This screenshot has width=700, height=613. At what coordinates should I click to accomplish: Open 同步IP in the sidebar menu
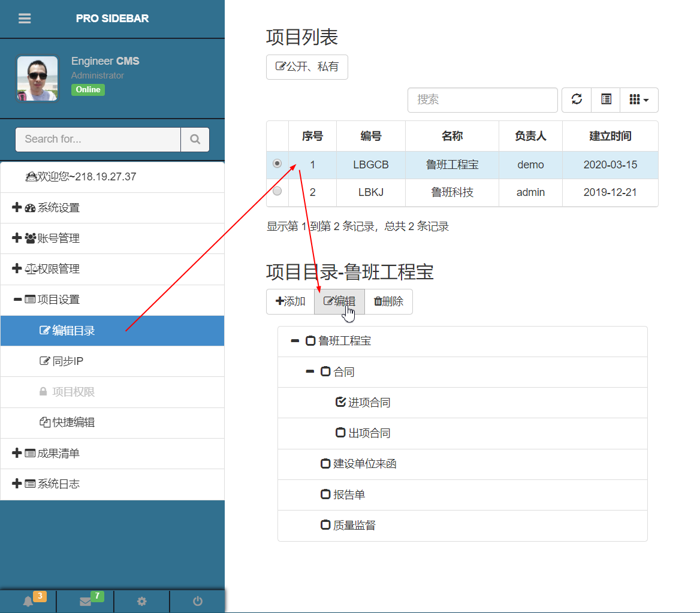pyautogui.click(x=68, y=361)
